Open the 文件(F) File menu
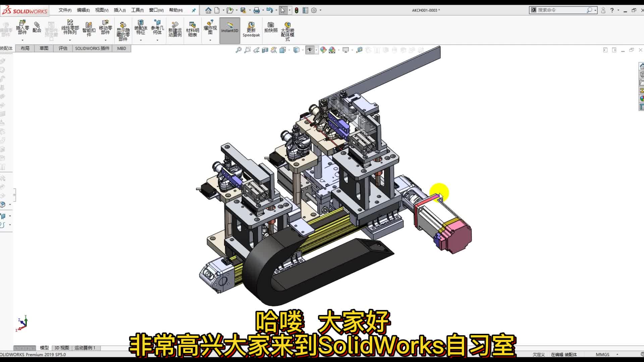This screenshot has width=644, height=362. (x=65, y=10)
